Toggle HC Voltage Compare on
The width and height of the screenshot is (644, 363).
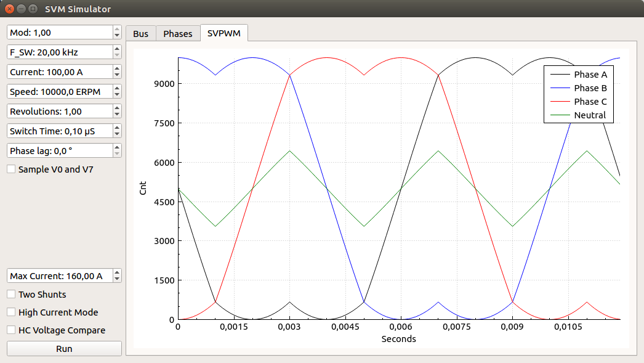(10, 330)
